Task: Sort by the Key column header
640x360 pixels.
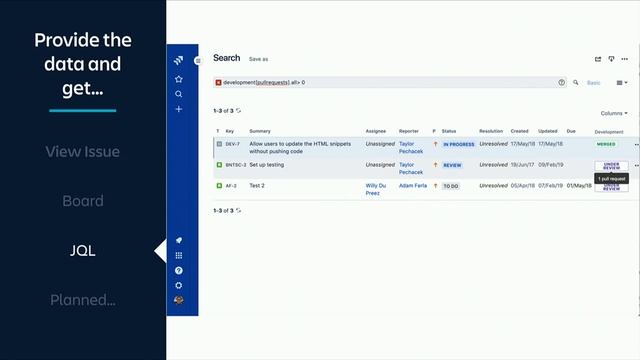Action: [229, 131]
